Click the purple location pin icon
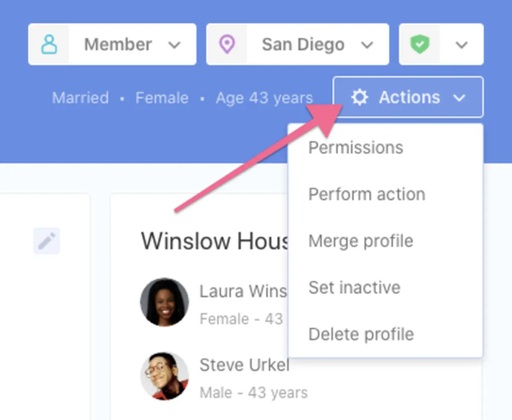Image resolution: width=512 pixels, height=420 pixels. point(227,44)
